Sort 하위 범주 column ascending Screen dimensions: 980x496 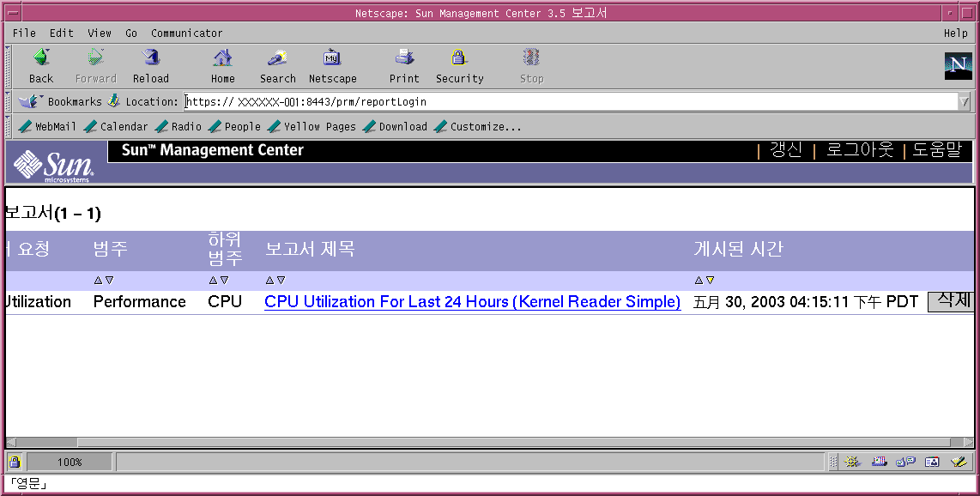(213, 281)
